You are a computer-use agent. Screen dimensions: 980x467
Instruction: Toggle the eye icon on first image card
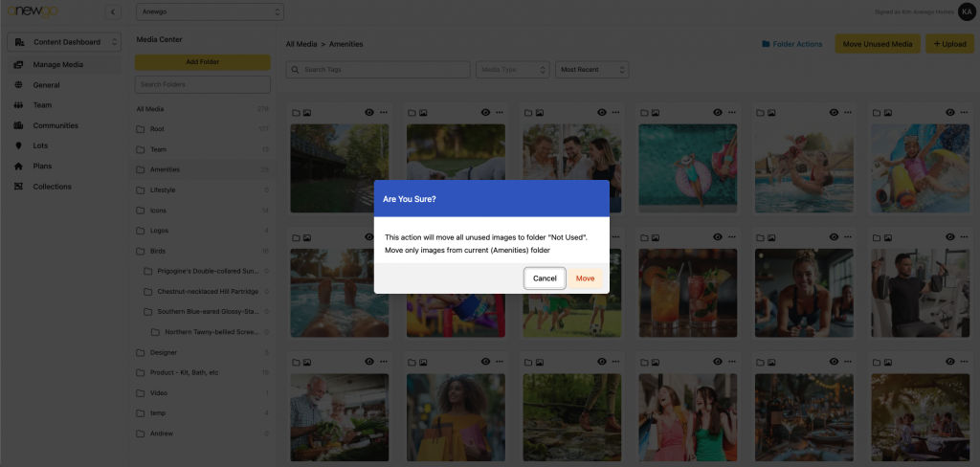click(369, 112)
